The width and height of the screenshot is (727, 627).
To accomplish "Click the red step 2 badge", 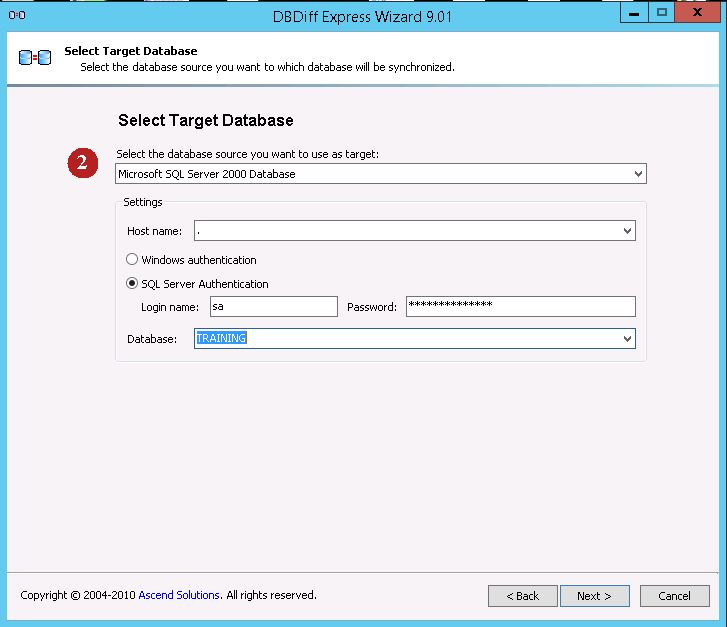I will 82,163.
